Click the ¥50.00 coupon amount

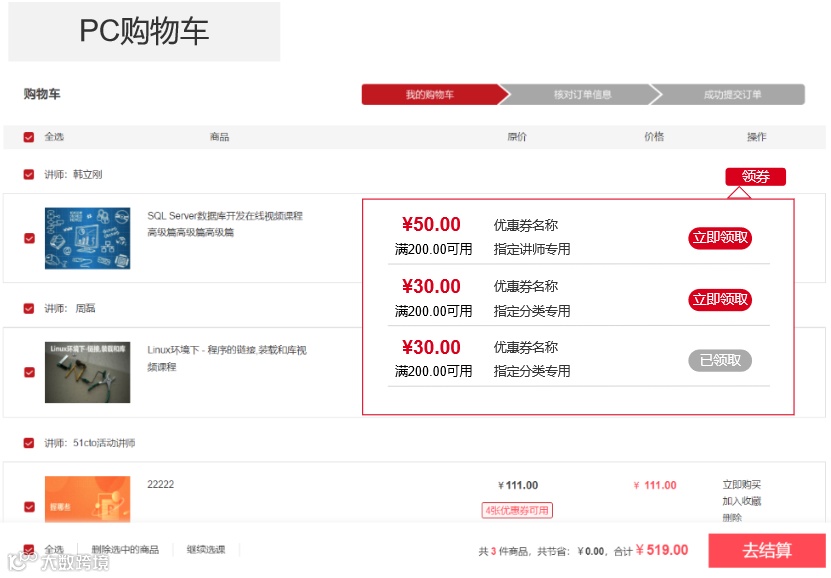click(x=431, y=224)
